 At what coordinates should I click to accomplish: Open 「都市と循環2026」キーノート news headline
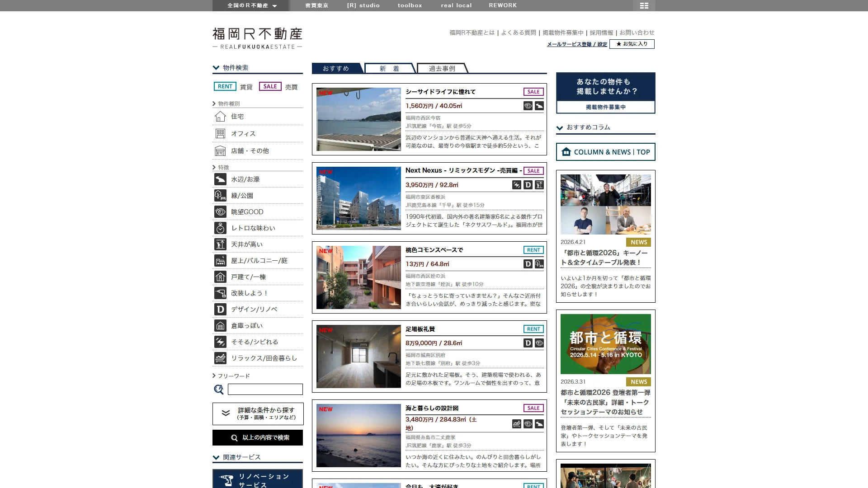(x=604, y=258)
